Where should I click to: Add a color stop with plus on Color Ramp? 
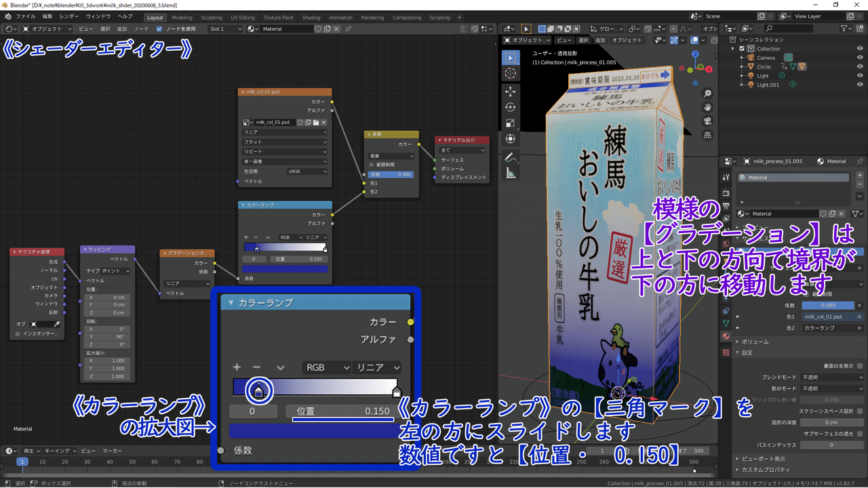[248, 237]
